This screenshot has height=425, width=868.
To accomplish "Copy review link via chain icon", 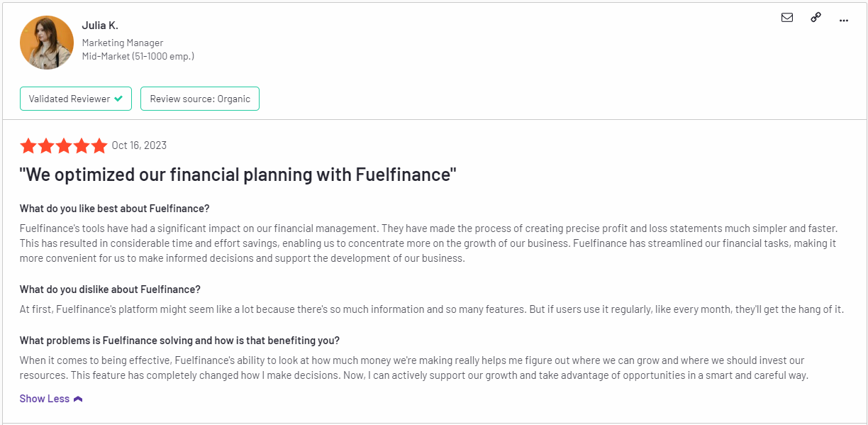I will click(x=816, y=18).
